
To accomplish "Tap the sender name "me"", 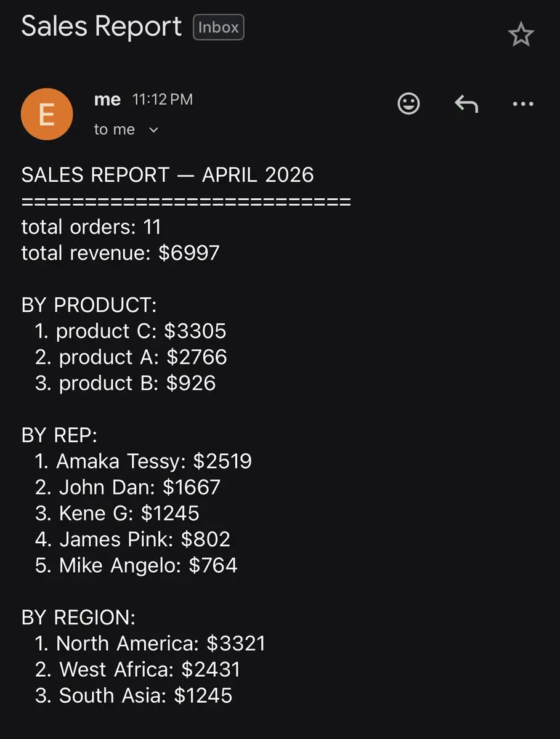I will 107,100.
